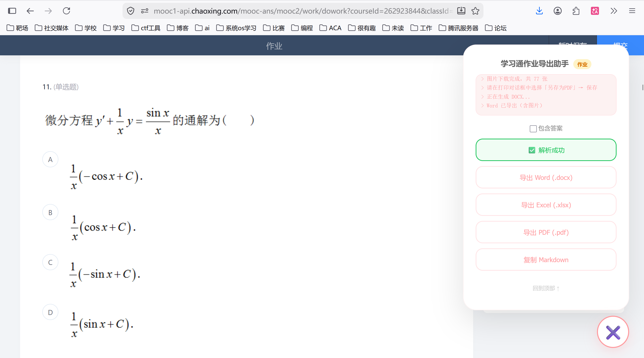The height and width of the screenshot is (358, 644).
Task: Select answer option A
Action: point(50,159)
